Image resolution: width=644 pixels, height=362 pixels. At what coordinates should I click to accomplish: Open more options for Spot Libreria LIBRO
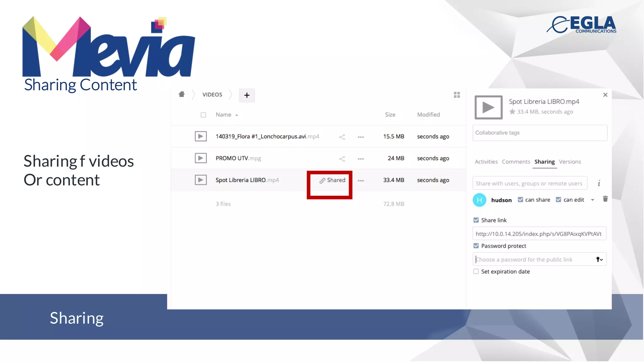click(361, 181)
